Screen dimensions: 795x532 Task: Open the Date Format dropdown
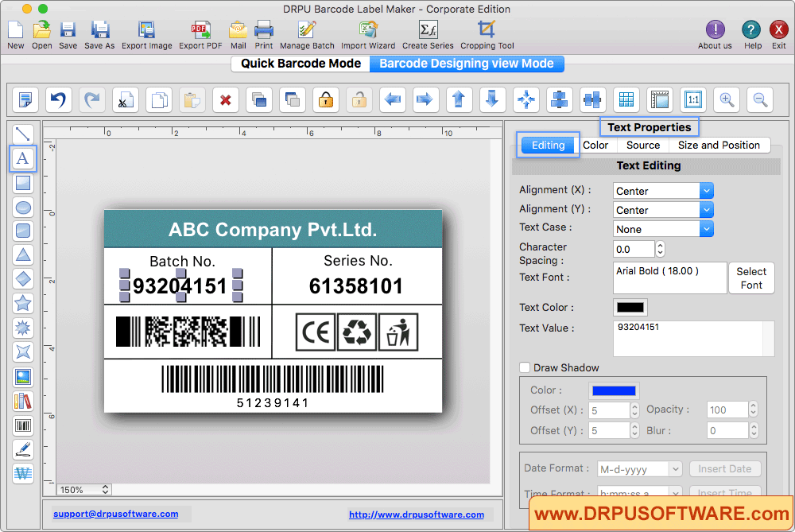coord(639,469)
